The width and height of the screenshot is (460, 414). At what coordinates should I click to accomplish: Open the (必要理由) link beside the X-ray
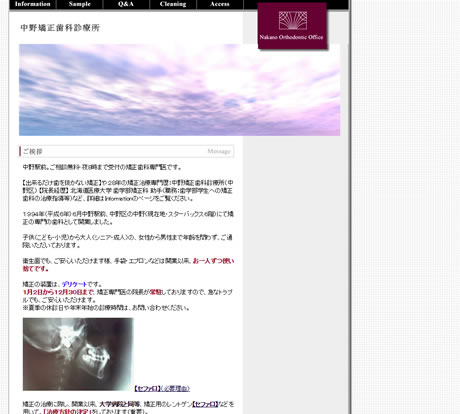[x=175, y=389]
